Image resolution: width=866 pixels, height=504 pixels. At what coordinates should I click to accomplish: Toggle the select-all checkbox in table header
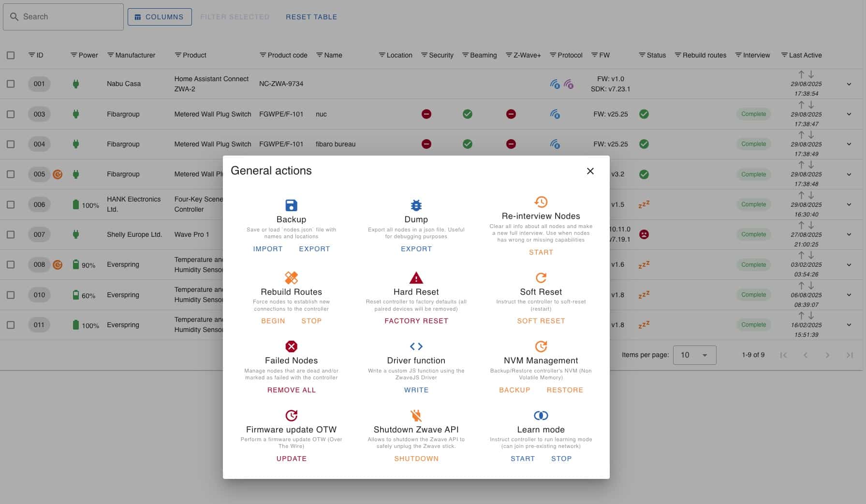click(11, 55)
